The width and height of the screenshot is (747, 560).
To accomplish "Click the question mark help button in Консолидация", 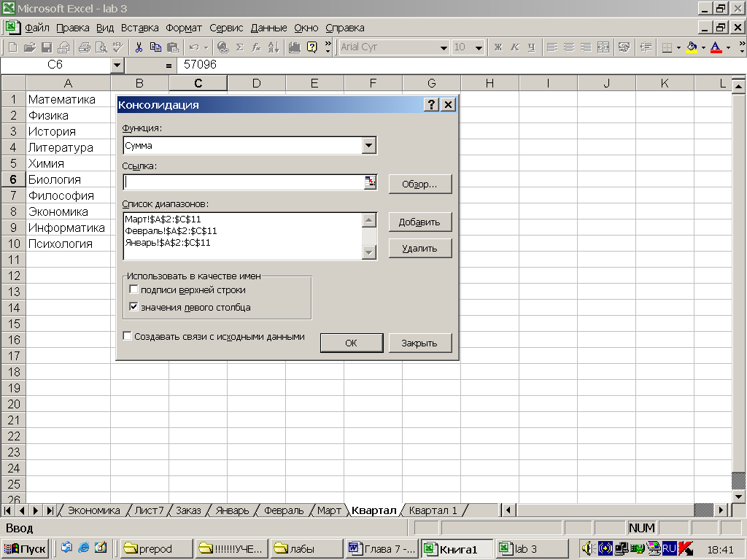I will [431, 105].
